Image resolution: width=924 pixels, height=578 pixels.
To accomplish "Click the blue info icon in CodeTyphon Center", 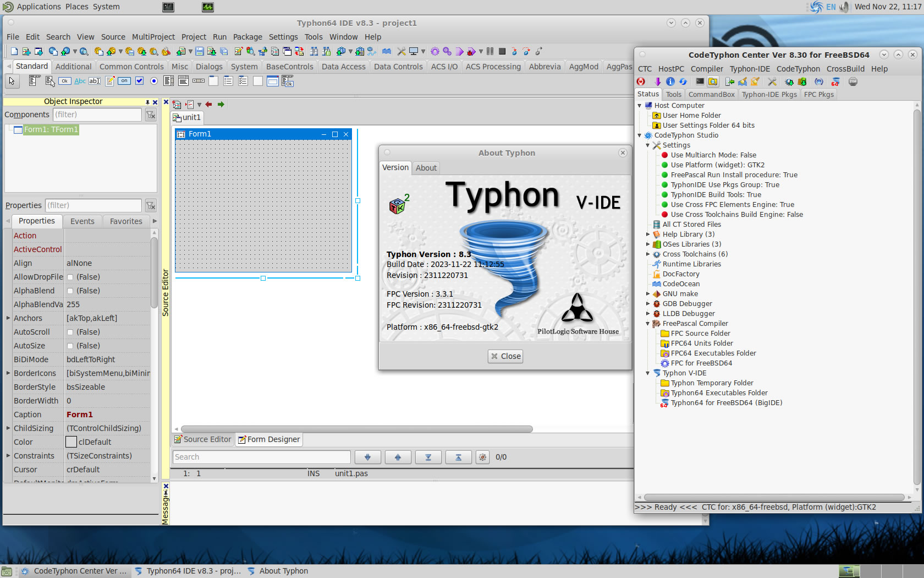I will pos(670,81).
